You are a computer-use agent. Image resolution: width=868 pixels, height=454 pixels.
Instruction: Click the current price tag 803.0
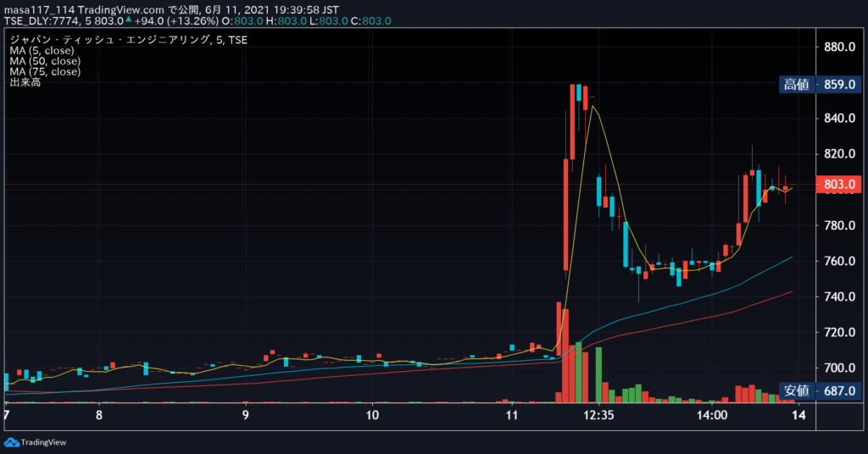[x=838, y=184]
